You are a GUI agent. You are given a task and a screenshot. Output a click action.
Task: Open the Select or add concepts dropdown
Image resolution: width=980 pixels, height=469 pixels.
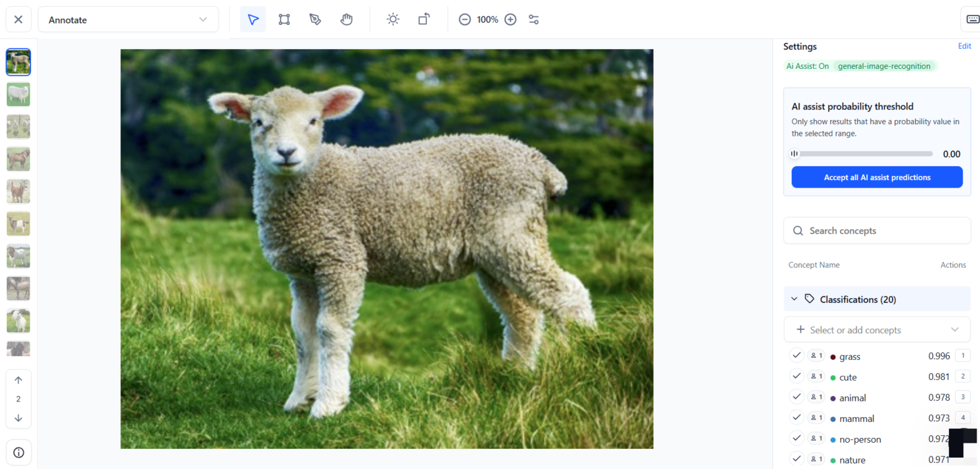click(x=877, y=330)
